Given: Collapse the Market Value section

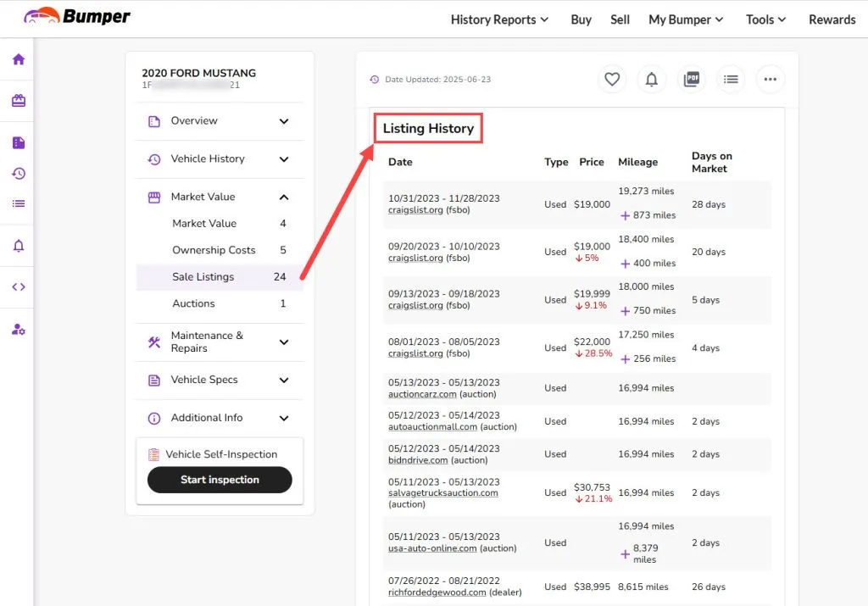Looking at the screenshot, I should point(220,197).
